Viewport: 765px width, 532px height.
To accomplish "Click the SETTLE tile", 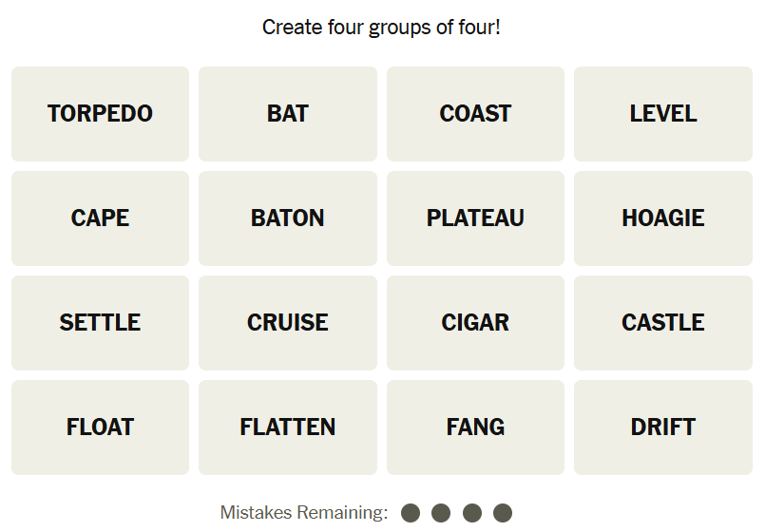I will pyautogui.click(x=100, y=323).
